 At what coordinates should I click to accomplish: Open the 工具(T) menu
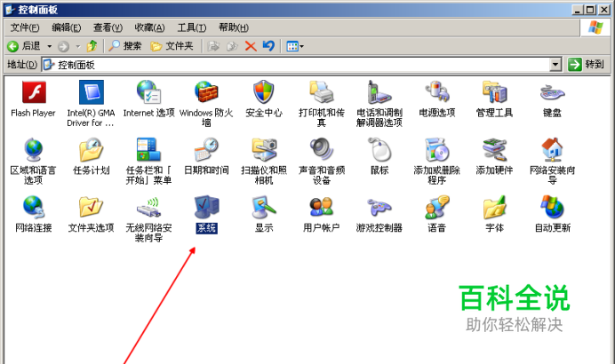(x=191, y=28)
